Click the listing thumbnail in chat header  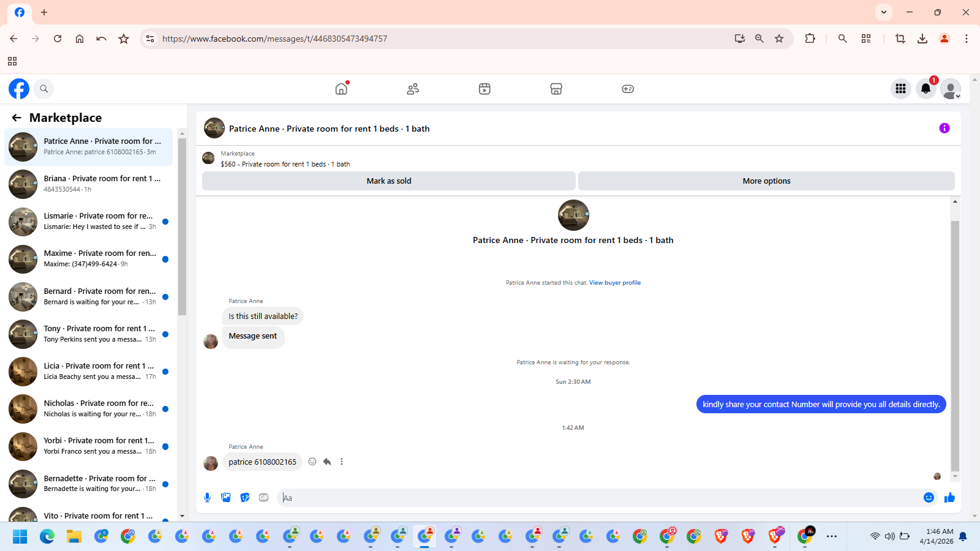tap(214, 128)
